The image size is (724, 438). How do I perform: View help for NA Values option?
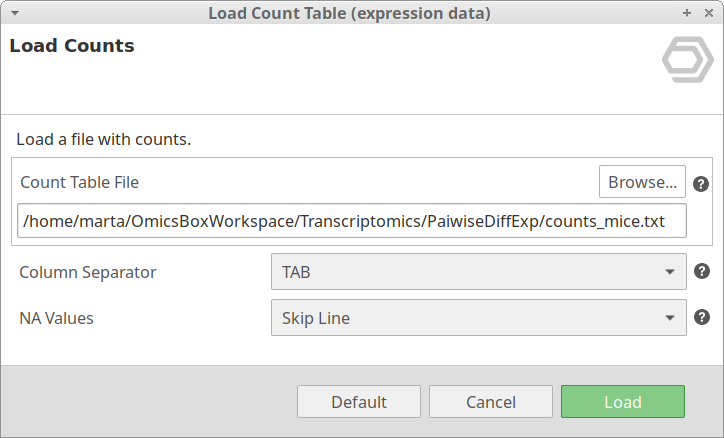(x=701, y=318)
